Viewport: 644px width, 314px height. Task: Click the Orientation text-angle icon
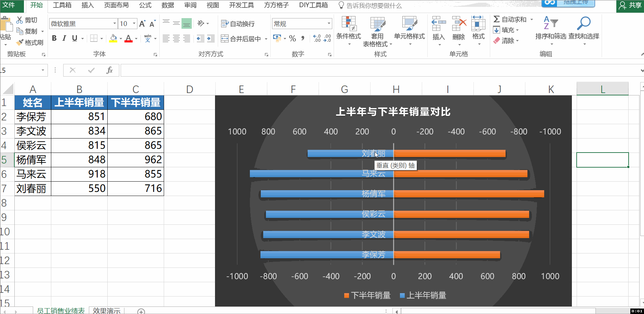pyautogui.click(x=201, y=24)
